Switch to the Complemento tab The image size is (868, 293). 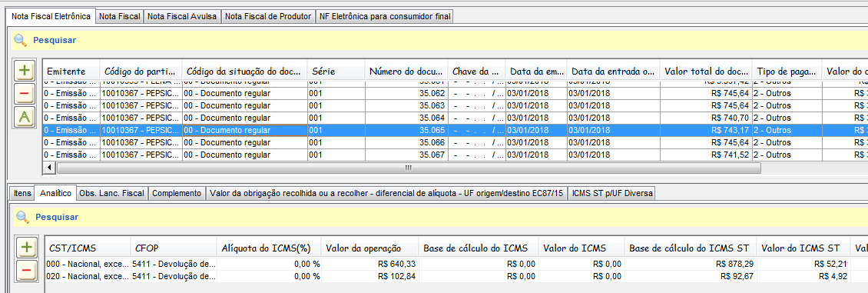[x=177, y=193]
